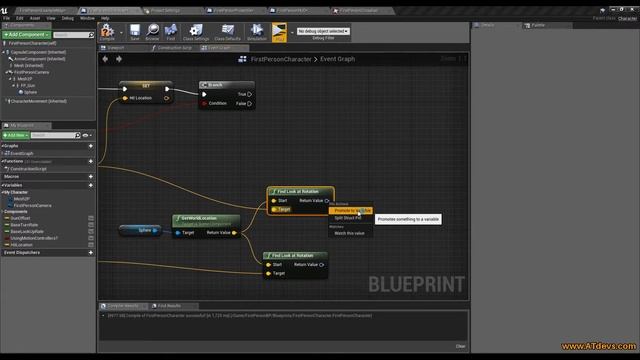Click GetWorldLocation Return Value pin
Viewport: 640px width, 360px height.
tap(234, 233)
